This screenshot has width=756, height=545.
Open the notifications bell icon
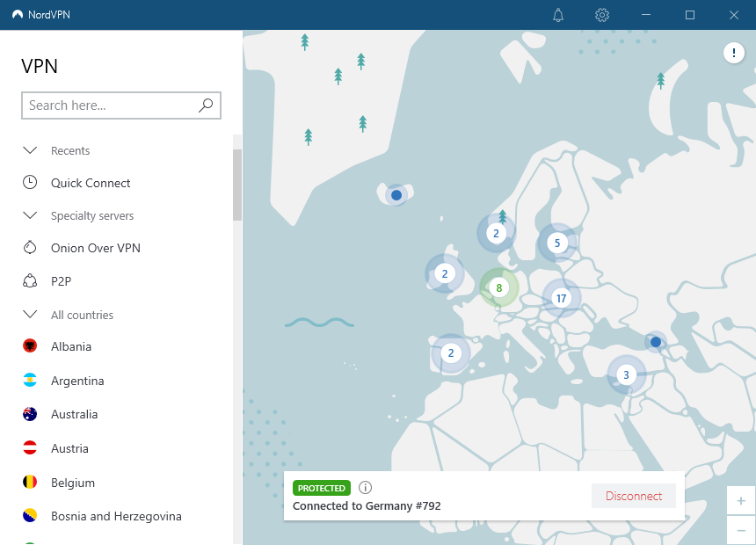(x=558, y=15)
